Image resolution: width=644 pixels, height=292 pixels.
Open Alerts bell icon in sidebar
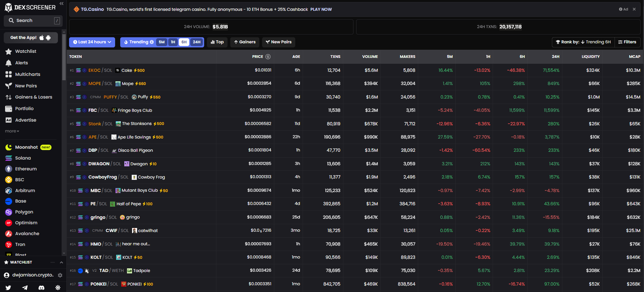[8, 63]
